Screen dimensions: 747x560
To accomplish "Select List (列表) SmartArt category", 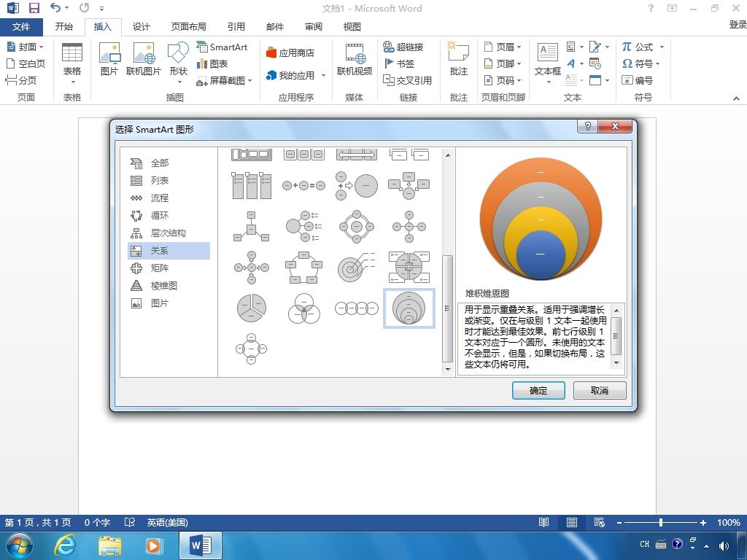I will pyautogui.click(x=169, y=181).
